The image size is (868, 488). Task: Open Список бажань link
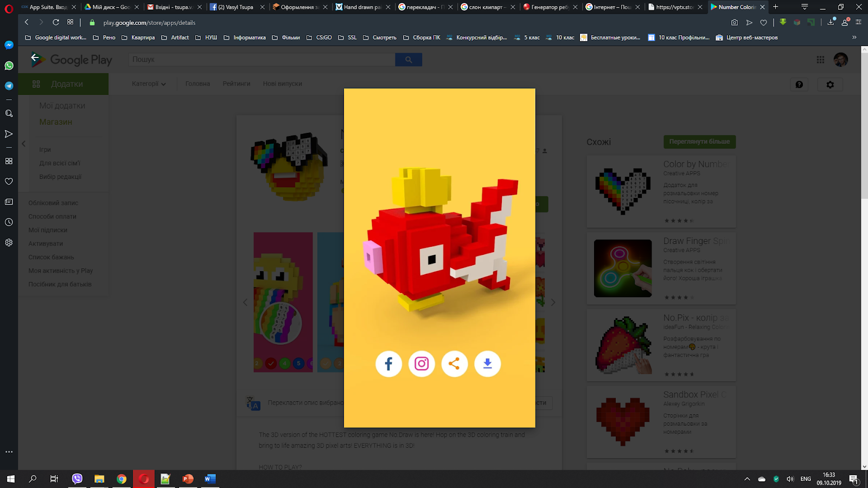[x=51, y=257]
